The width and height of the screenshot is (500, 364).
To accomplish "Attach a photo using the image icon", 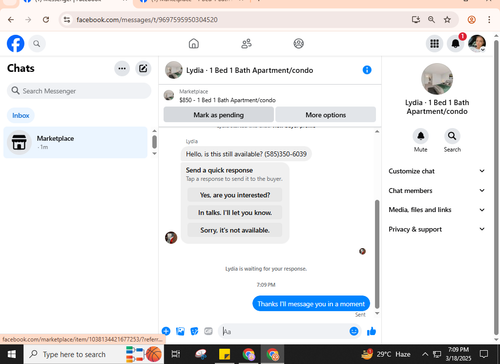I will [x=180, y=331].
